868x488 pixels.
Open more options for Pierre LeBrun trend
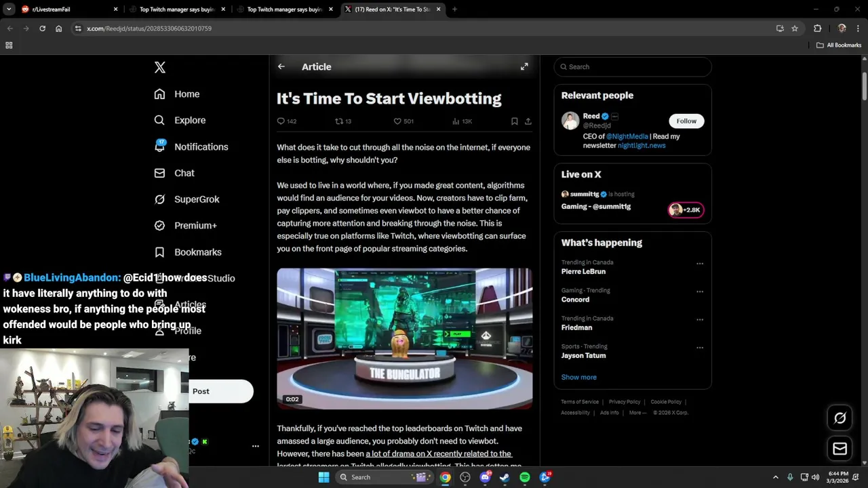700,264
